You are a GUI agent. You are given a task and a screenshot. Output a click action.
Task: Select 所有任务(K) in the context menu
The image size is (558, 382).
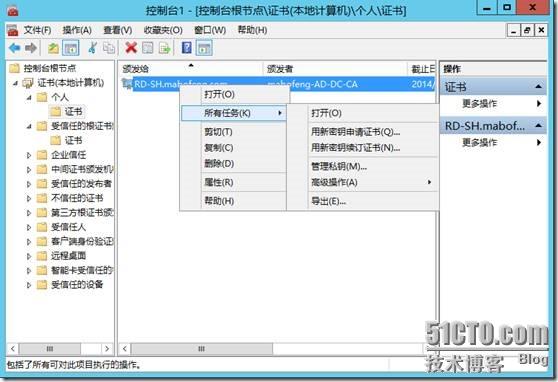point(234,113)
